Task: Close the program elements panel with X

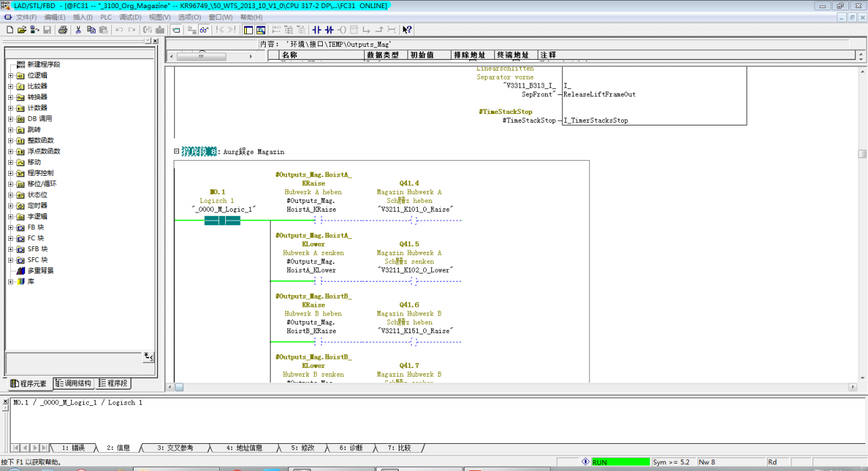Action: point(155,41)
